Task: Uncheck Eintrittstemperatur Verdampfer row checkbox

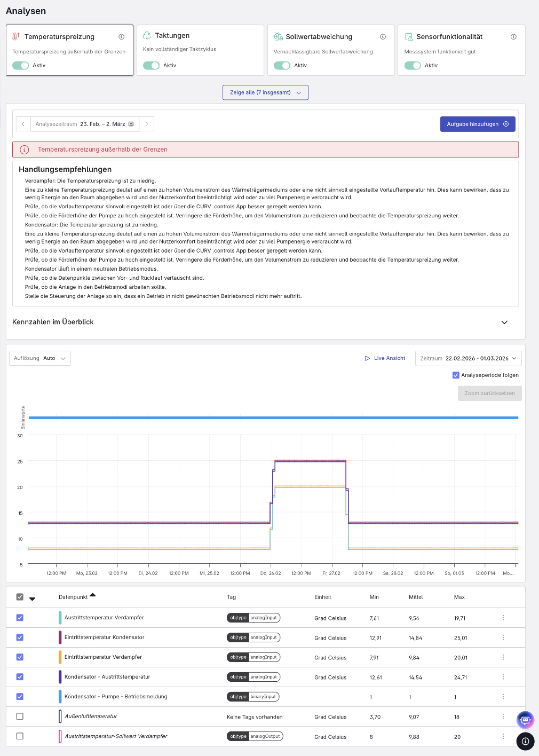Action: tap(20, 657)
